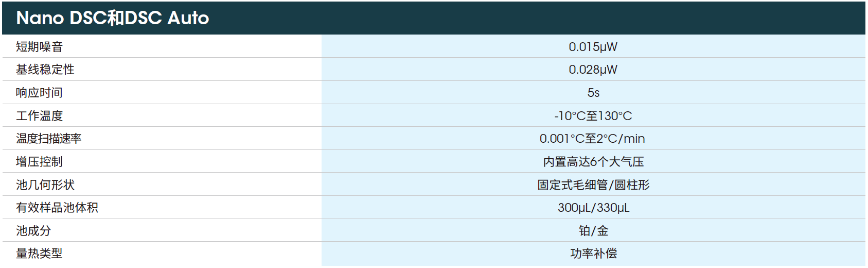Select the 池成分 row label
Image resolution: width=868 pixels, height=268 pixels.
point(33,231)
